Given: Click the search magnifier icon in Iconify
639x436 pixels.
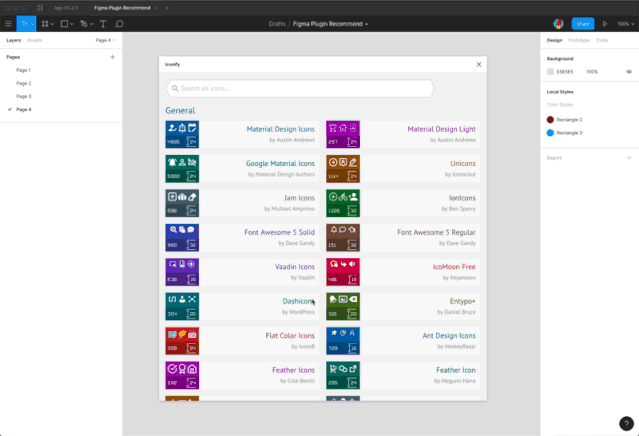Looking at the screenshot, I should click(x=175, y=88).
